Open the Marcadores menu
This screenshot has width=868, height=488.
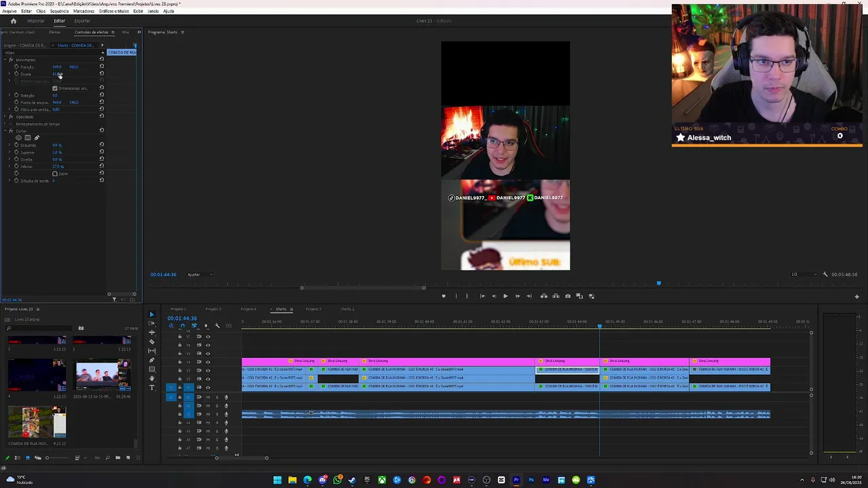point(83,11)
